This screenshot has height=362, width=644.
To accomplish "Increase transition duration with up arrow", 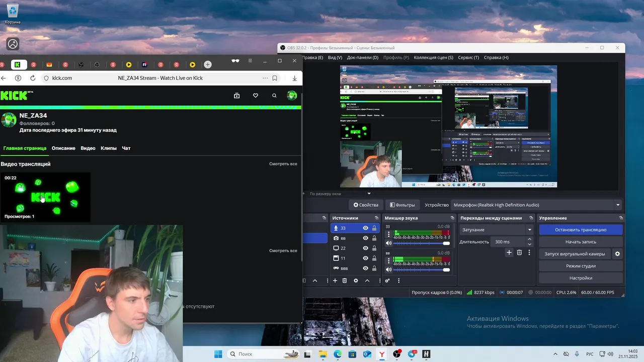I will [529, 240].
